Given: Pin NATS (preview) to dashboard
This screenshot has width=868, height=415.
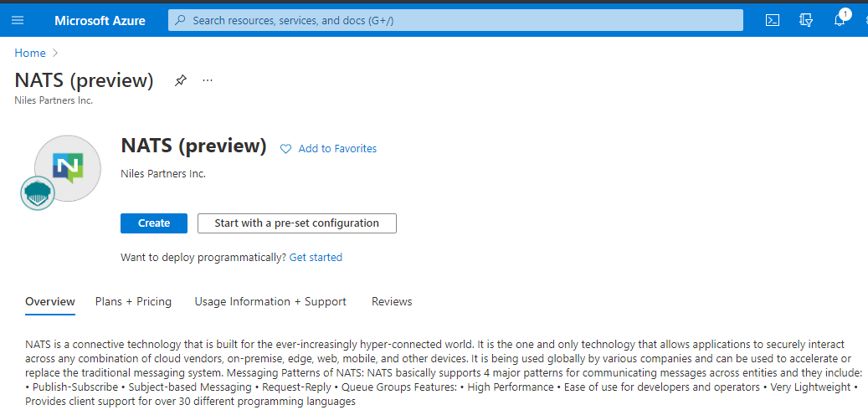Looking at the screenshot, I should tap(180, 81).
